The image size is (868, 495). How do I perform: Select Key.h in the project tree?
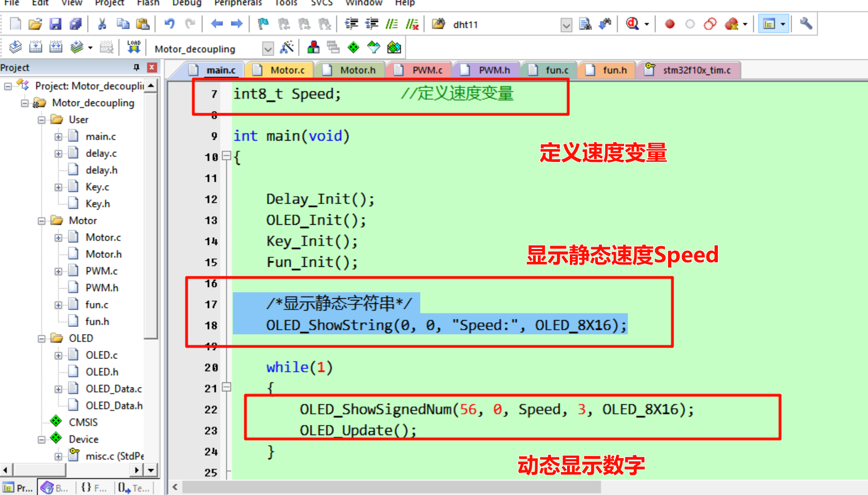[x=98, y=204]
